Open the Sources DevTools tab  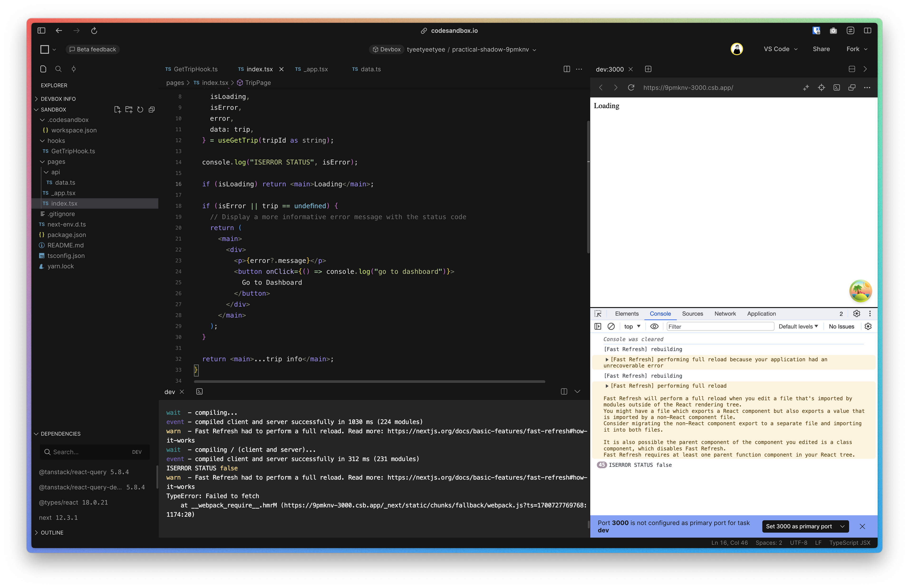(692, 313)
